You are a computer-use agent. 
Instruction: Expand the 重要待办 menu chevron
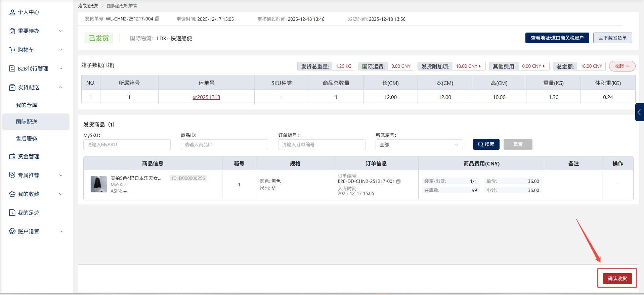[x=61, y=31]
